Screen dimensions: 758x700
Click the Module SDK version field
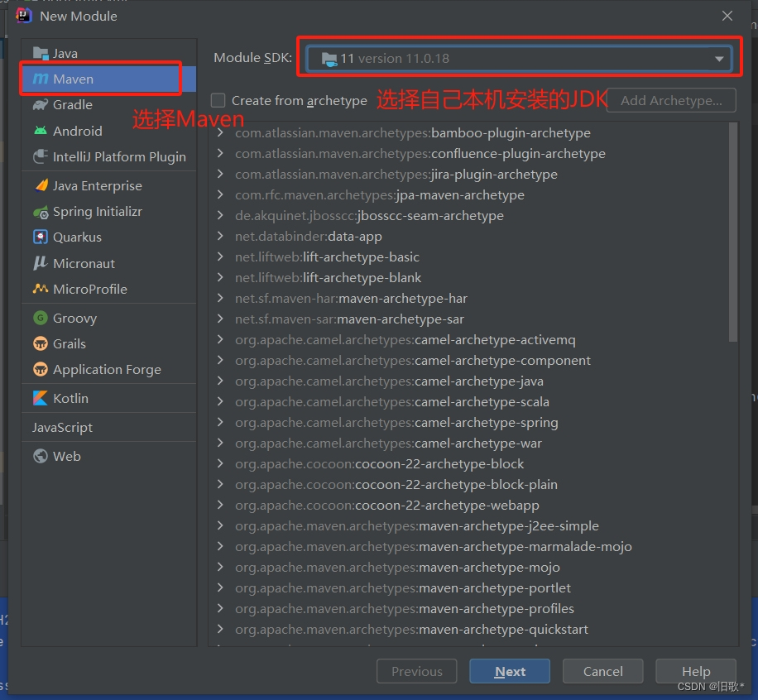coord(519,59)
